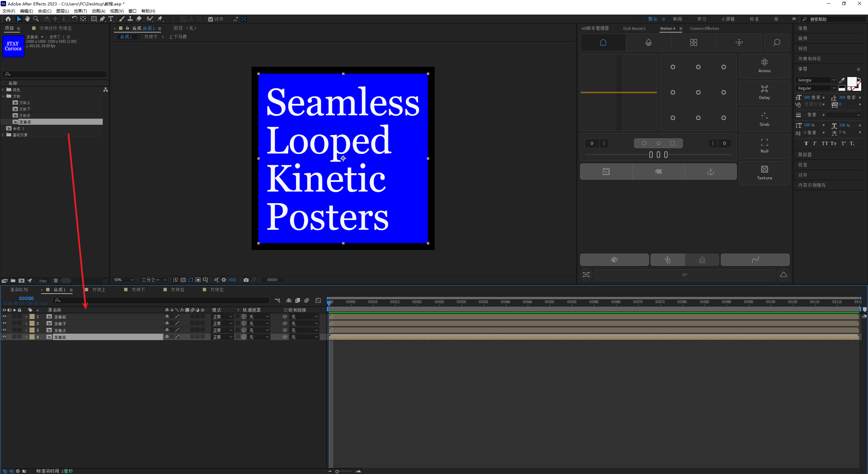The image size is (868, 474).
Task: Click the white fill color swatch
Action: click(851, 81)
